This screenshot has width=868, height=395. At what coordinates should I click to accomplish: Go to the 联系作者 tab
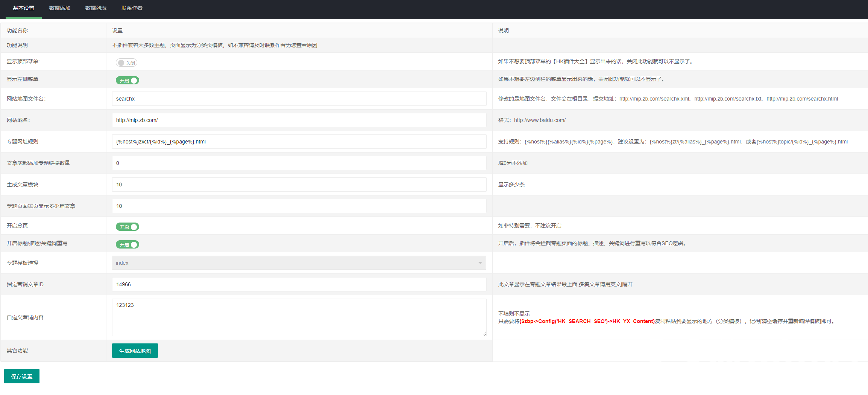(x=132, y=8)
